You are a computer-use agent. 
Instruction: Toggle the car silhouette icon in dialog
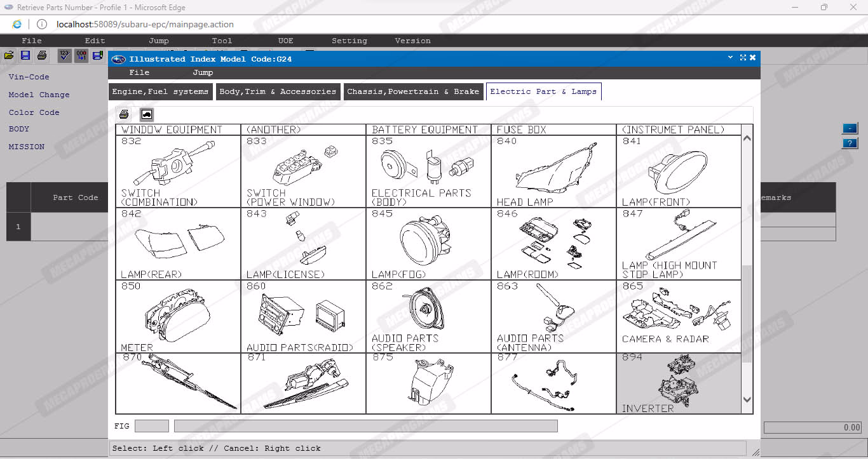coord(147,114)
